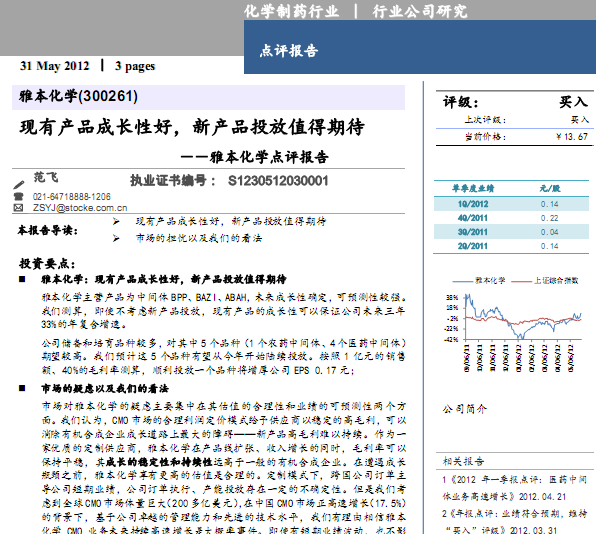Click the 当前价格 label
Screen dimensions: 596x534
[485, 136]
